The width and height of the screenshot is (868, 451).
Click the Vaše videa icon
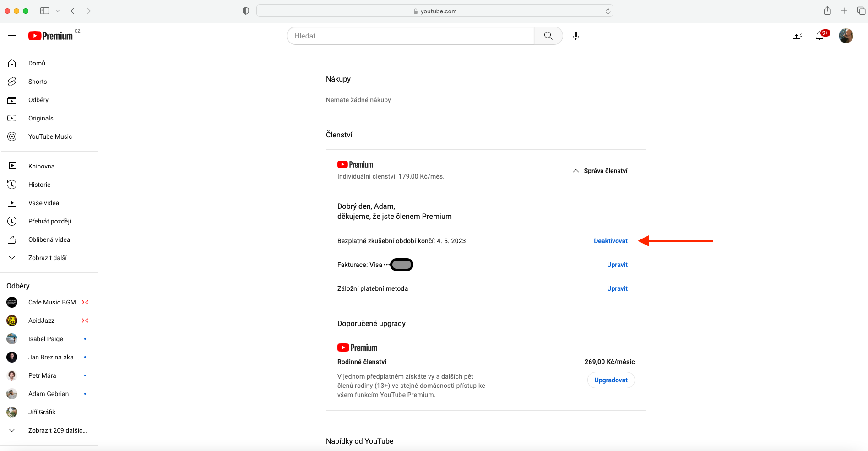coord(12,203)
